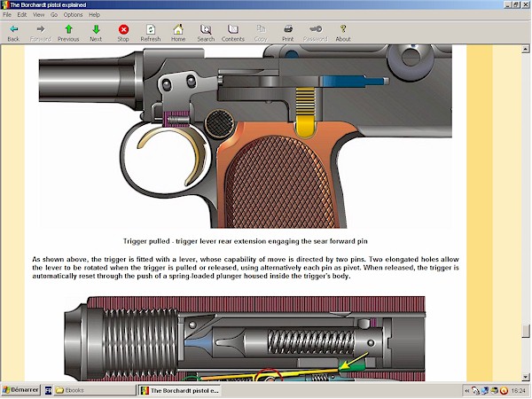Open the File menu
Viewport: 532px width, 399px height.
click(x=7, y=14)
